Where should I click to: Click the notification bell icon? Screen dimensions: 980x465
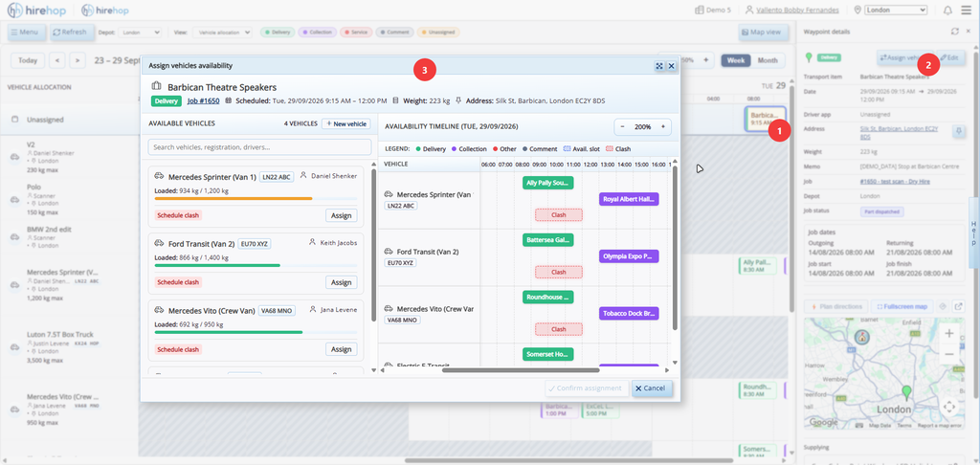click(x=948, y=10)
